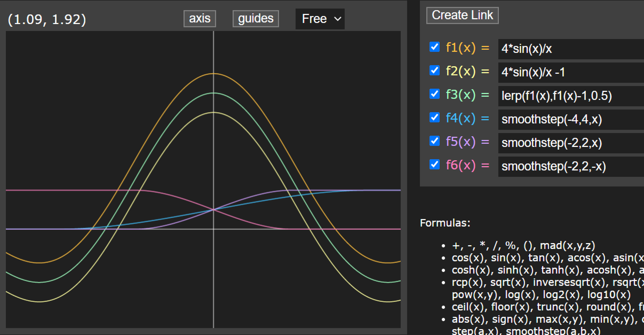
Task: Open the Free mode dropdown
Action: [x=320, y=19]
